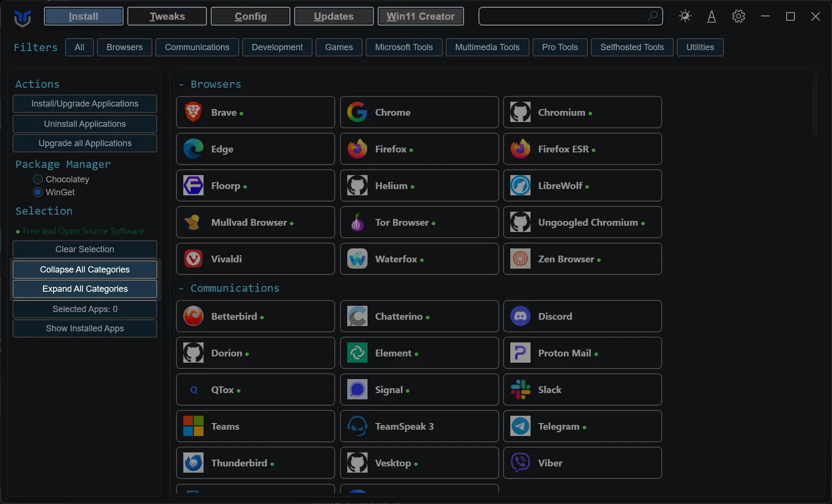The width and height of the screenshot is (832, 504).
Task: Click the Vivaldi icon
Action: (193, 259)
